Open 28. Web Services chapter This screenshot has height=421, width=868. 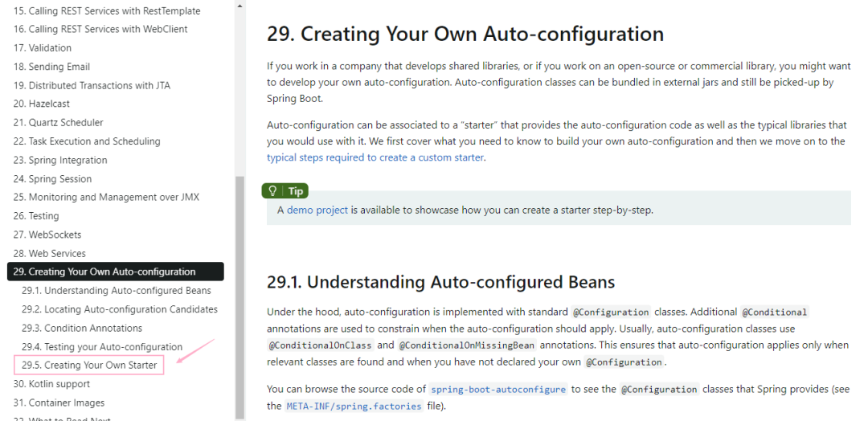coord(49,253)
